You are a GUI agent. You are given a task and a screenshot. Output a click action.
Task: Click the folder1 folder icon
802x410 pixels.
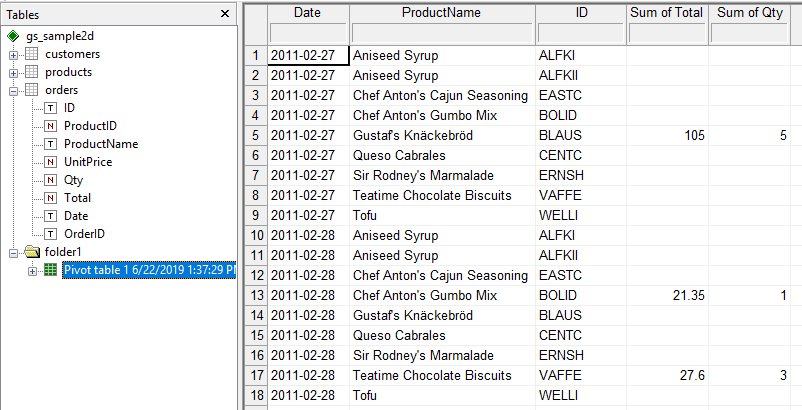coord(31,252)
